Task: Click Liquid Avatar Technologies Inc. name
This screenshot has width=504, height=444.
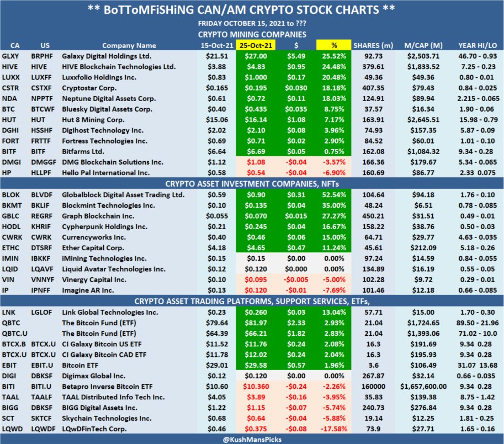Action: point(114,269)
